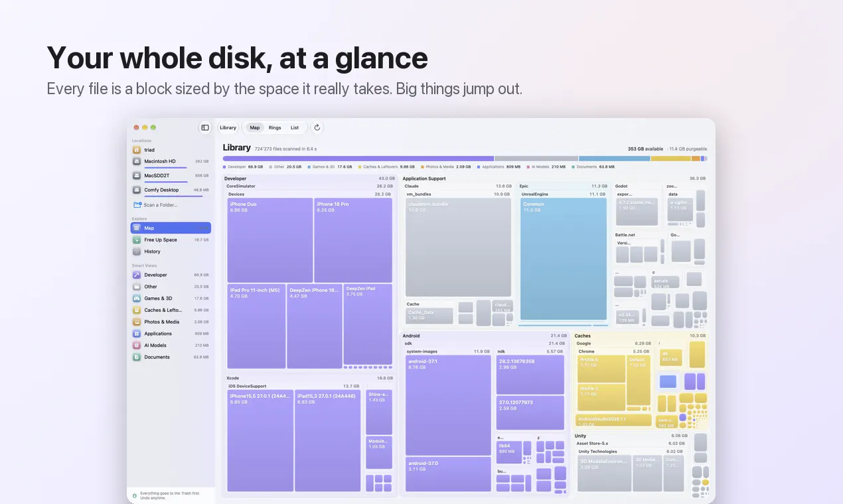Click the Documents smart view icon
The height and width of the screenshot is (504, 843).
tap(137, 357)
